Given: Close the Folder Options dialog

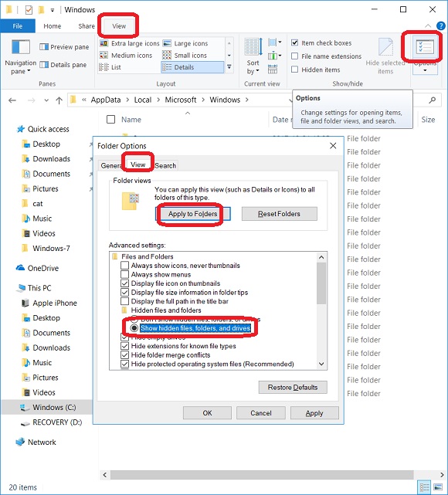Looking at the screenshot, I should point(333,146).
